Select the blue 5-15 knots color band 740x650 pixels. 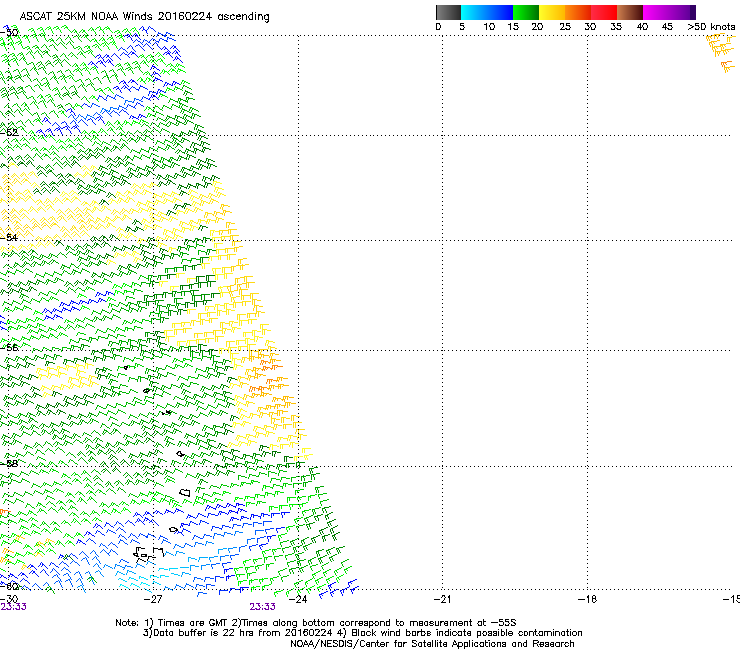click(487, 12)
